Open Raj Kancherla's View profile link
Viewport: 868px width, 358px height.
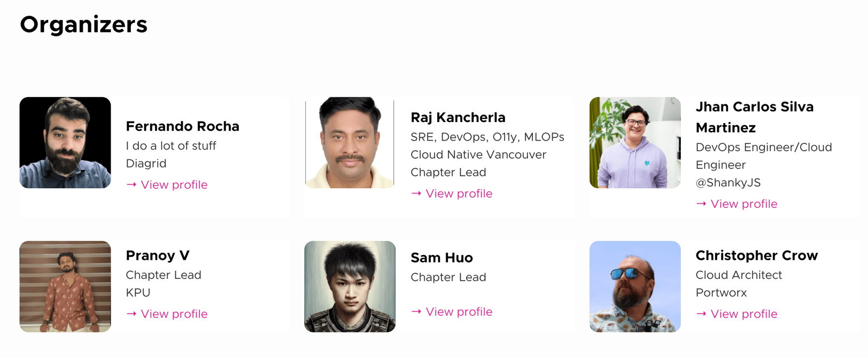[459, 194]
